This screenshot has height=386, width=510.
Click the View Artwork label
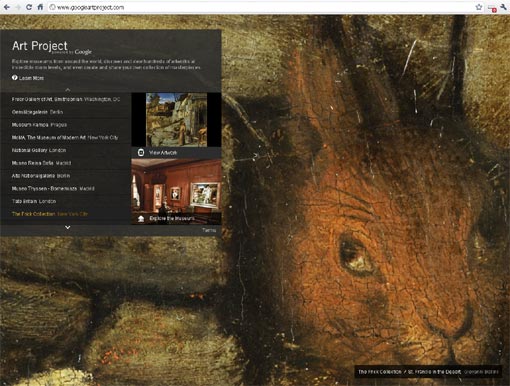tap(163, 153)
